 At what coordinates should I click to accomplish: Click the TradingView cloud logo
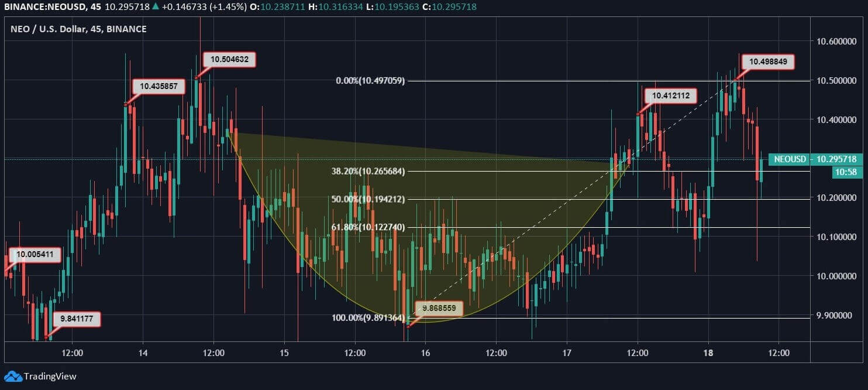pos(13,377)
